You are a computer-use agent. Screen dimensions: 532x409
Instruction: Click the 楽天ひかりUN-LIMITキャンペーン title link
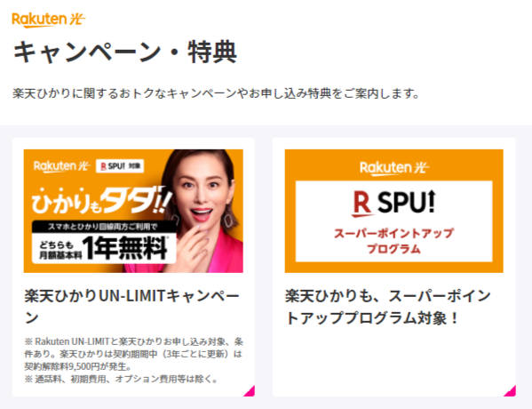(132, 307)
